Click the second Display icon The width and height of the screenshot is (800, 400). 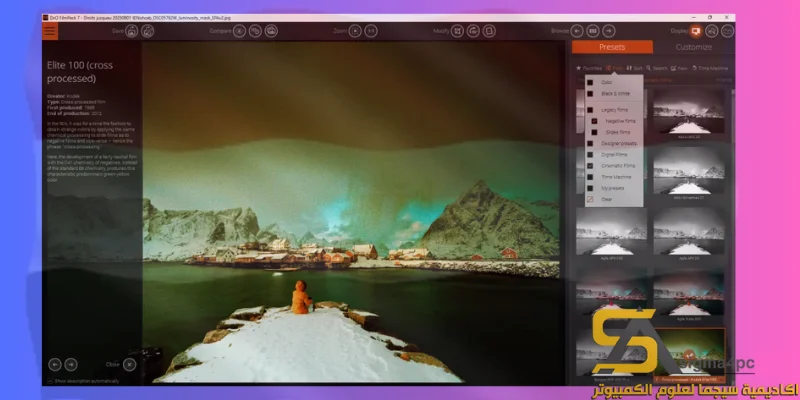coord(712,31)
